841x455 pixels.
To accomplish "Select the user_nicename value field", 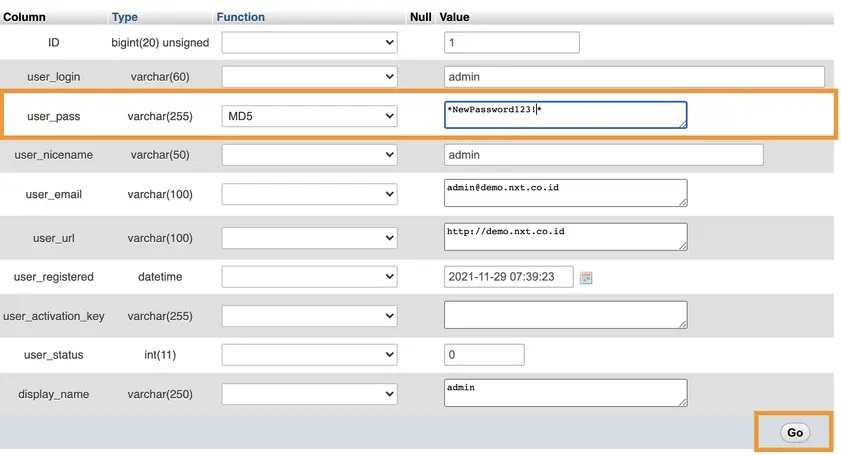I will coord(603,155).
